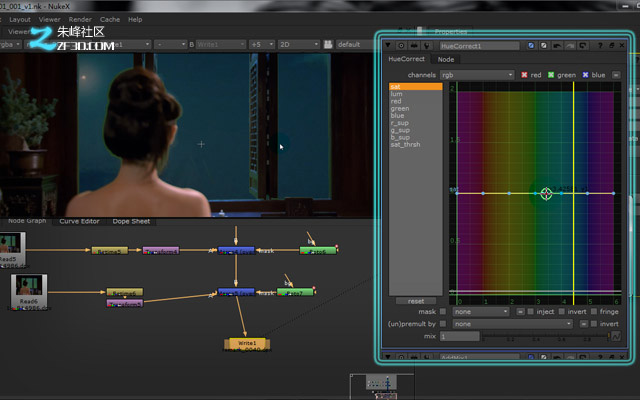The height and width of the screenshot is (400, 640).
Task: Open the channels rgb dropdown
Action: 477,75
